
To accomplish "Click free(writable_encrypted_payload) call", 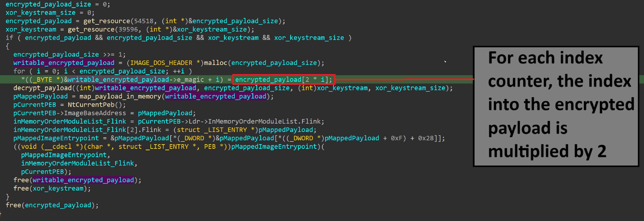I will 77,180.
